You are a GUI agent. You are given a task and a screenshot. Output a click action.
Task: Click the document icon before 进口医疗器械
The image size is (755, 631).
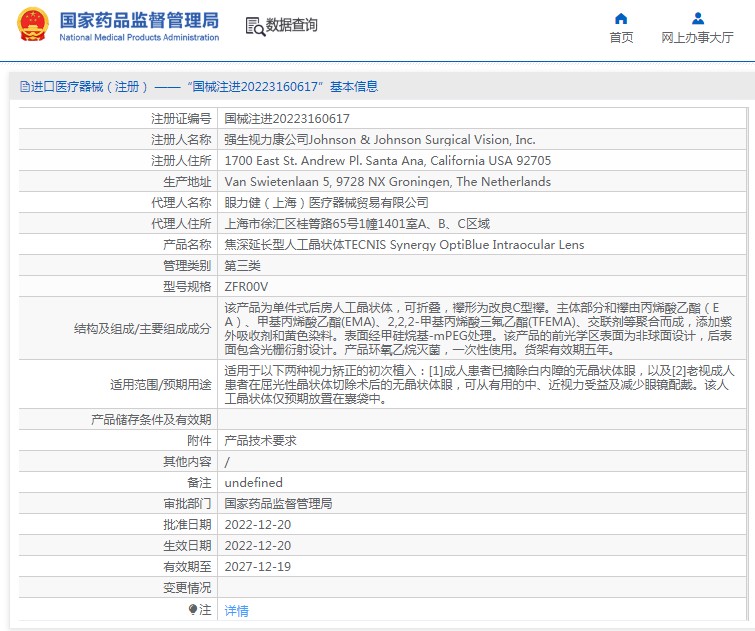(25, 87)
